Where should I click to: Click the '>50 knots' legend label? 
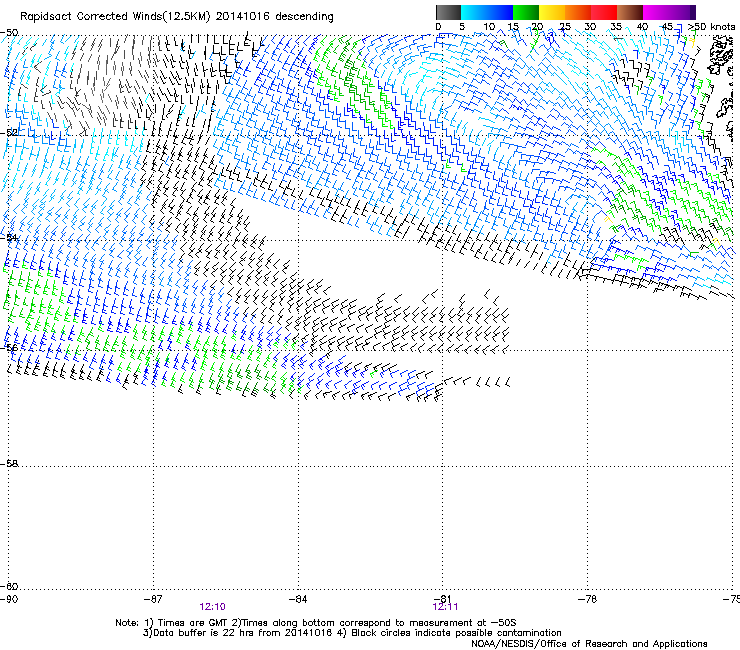click(711, 27)
